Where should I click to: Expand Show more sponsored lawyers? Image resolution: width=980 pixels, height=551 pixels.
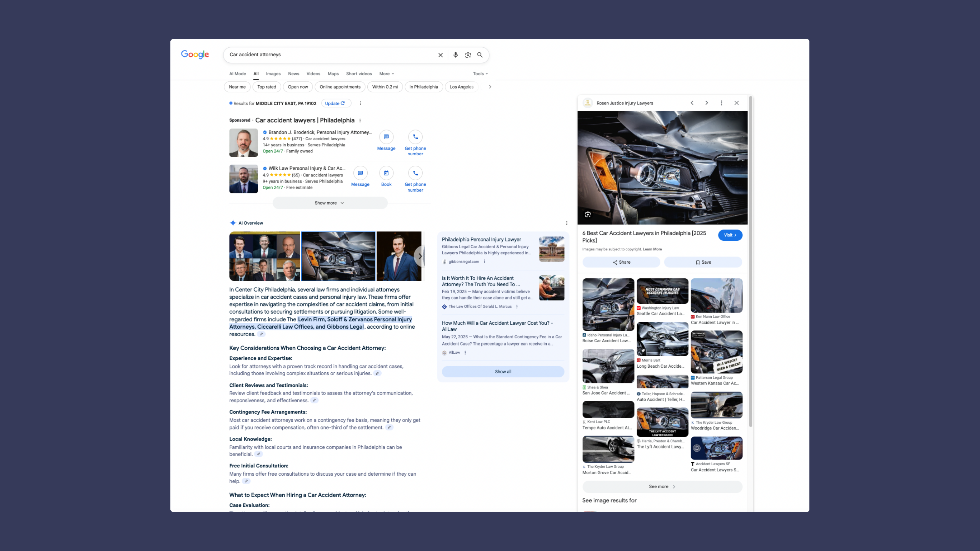tap(329, 203)
